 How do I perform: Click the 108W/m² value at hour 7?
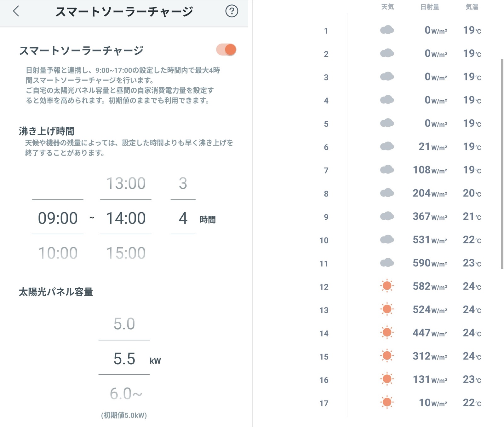[430, 170]
